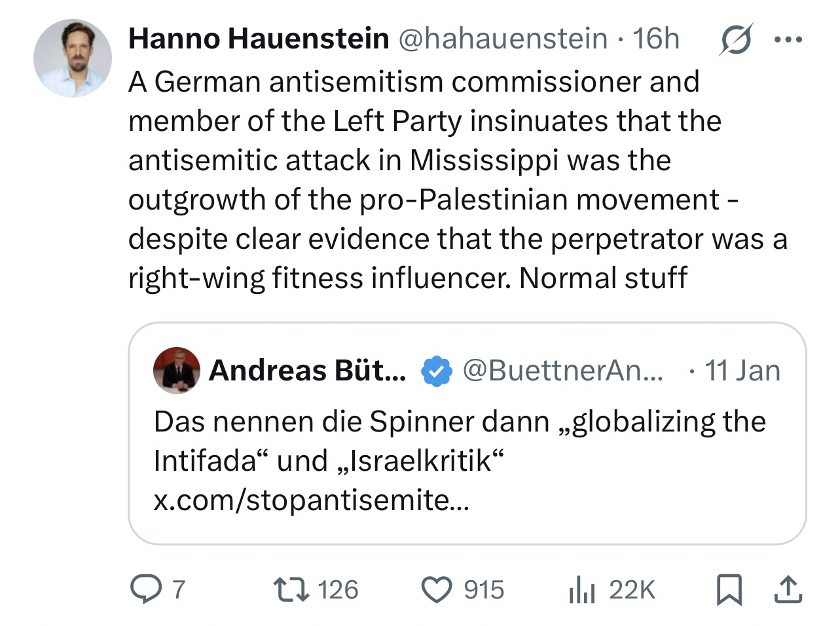Bookmark this tweet
840x626 pixels.
tap(729, 589)
